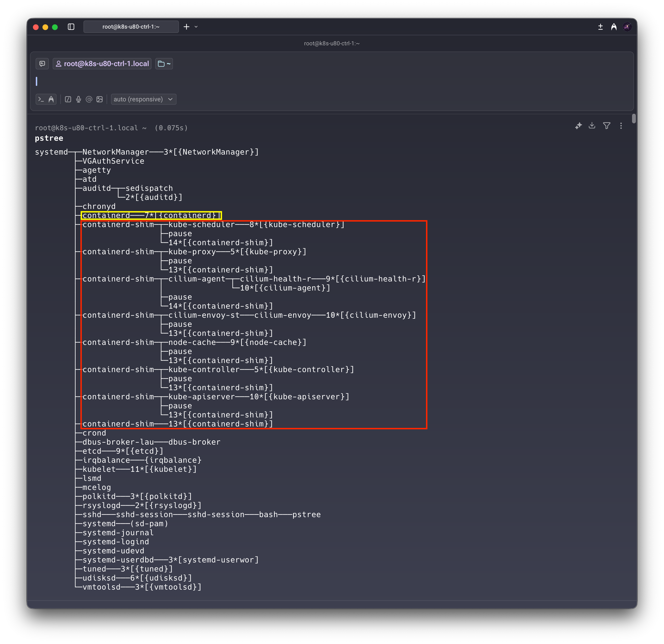Open the conversation bubble icon

point(42,64)
